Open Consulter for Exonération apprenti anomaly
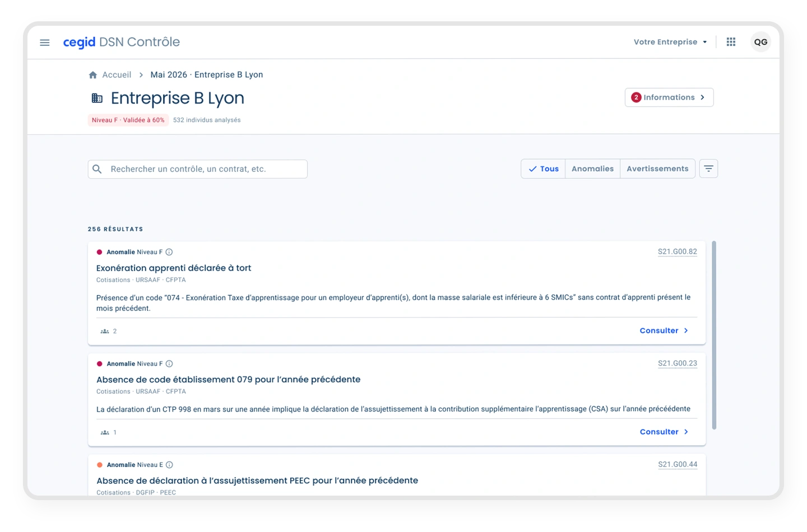The image size is (807, 532). click(664, 331)
